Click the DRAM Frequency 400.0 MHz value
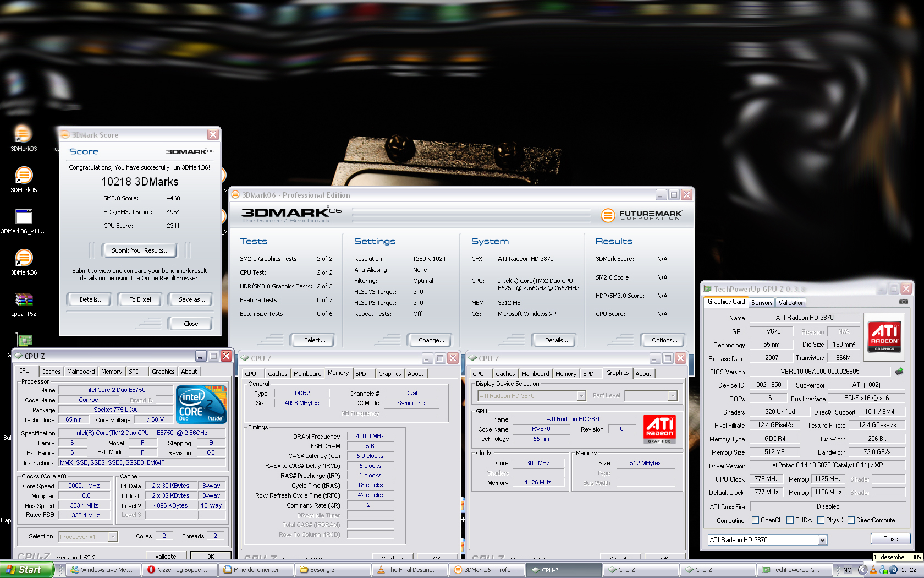The image size is (924, 578). 370,436
